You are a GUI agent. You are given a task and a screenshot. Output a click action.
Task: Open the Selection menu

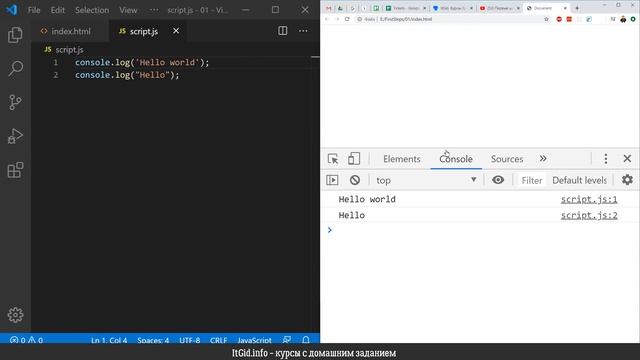92,10
